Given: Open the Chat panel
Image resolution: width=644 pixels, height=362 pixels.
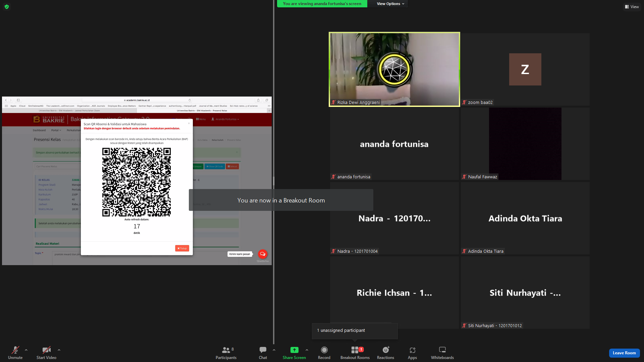Looking at the screenshot, I should [263, 353].
